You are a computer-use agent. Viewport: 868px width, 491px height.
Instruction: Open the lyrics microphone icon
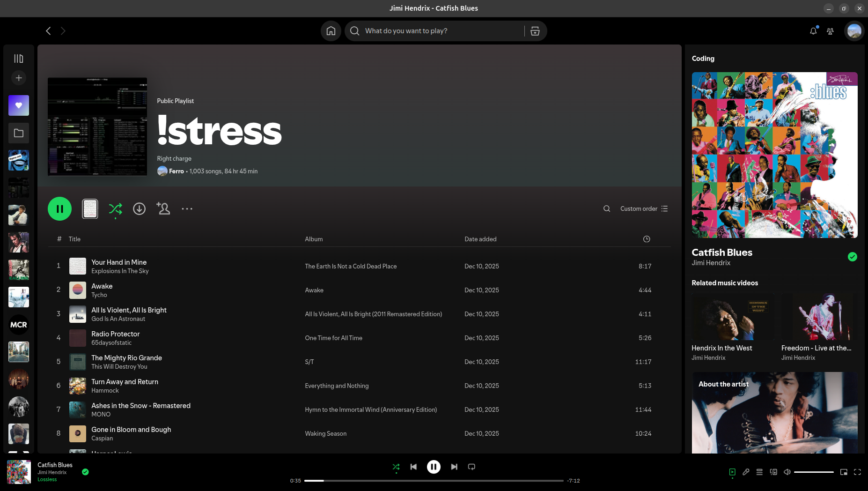[x=746, y=472]
